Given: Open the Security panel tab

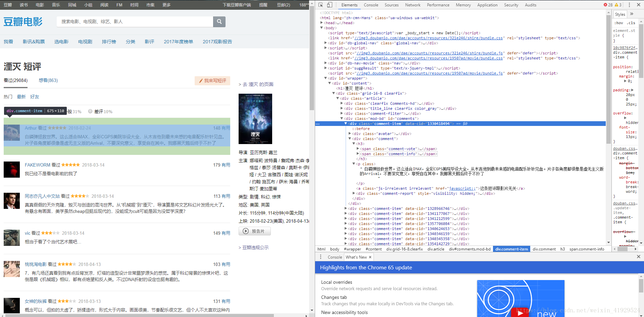Looking at the screenshot, I should 511,5.
